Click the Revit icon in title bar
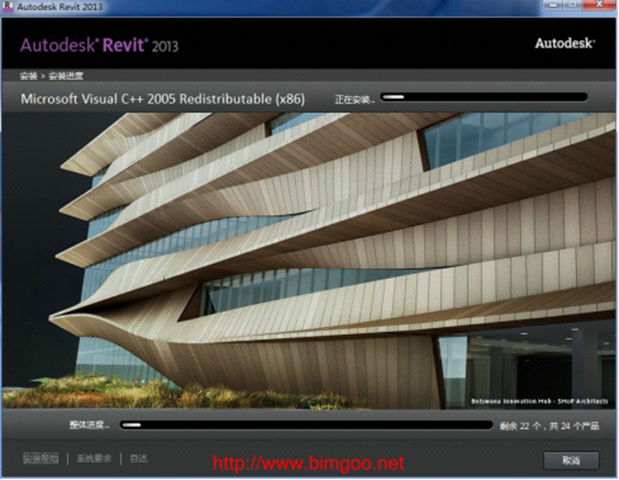619x480 pixels. tap(8, 7)
